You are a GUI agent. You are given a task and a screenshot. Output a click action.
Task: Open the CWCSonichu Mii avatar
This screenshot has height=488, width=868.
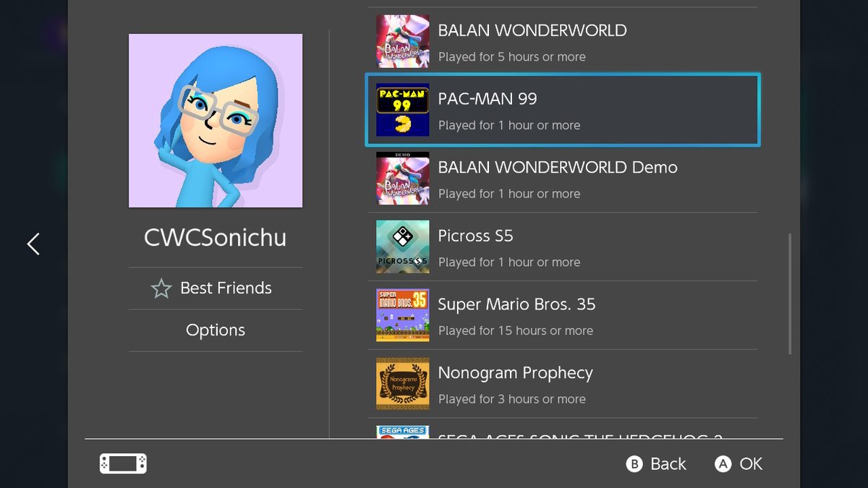pyautogui.click(x=216, y=121)
